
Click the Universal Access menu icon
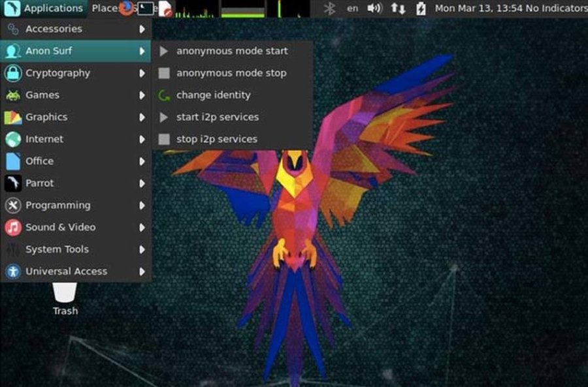coord(13,271)
